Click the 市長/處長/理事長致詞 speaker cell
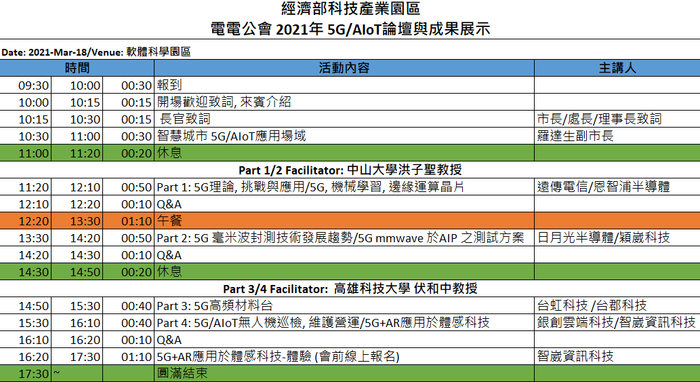 click(617, 119)
